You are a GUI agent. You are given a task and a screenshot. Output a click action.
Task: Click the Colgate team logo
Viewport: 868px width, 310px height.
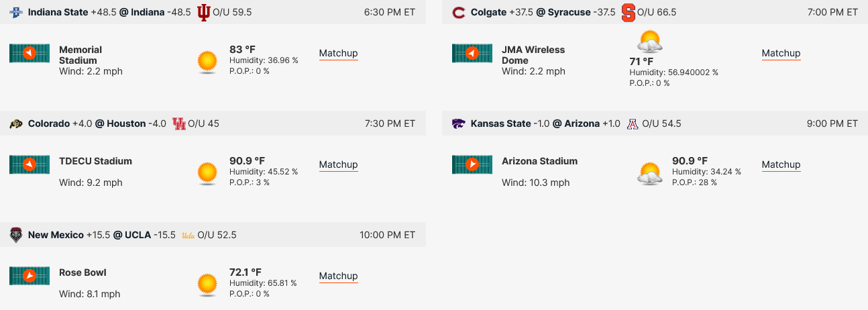[458, 12]
